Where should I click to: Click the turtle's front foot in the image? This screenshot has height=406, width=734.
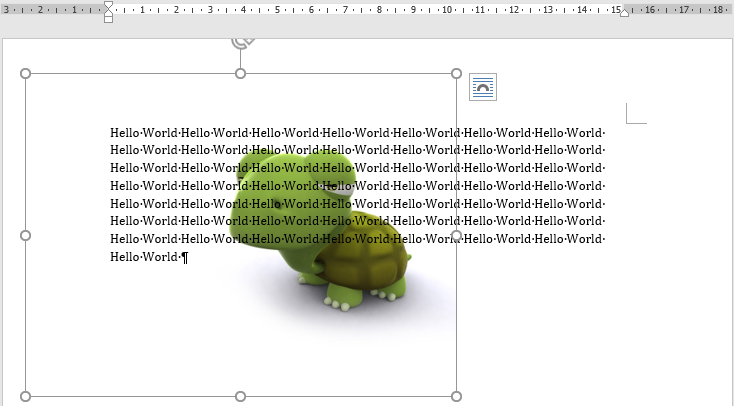339,296
